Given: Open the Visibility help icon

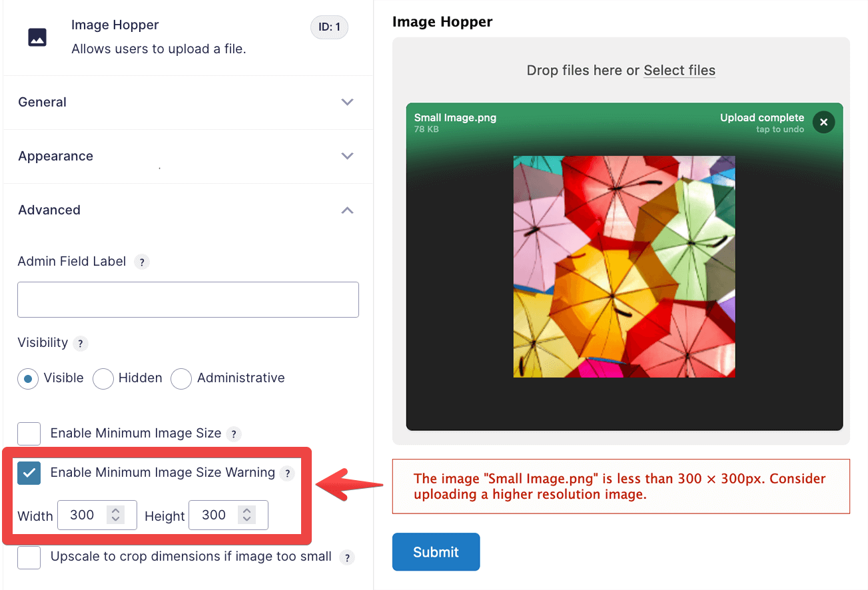Looking at the screenshot, I should pyautogui.click(x=80, y=344).
